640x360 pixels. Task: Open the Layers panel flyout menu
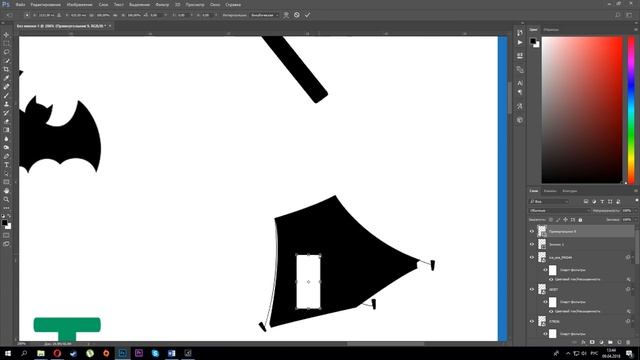click(x=636, y=191)
